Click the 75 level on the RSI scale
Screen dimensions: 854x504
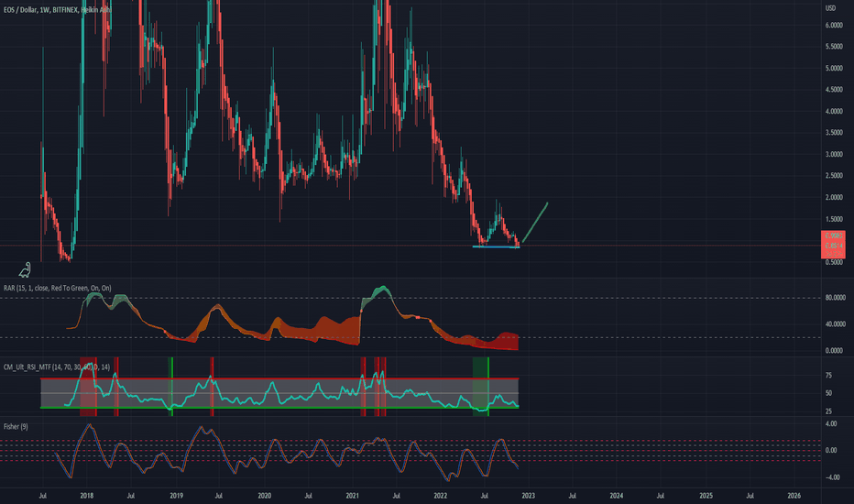(x=828, y=376)
